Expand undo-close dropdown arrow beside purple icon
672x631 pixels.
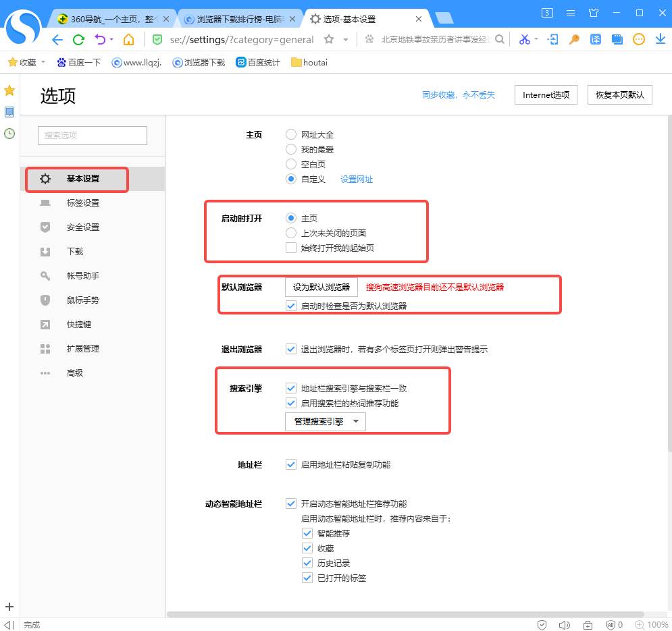click(111, 39)
